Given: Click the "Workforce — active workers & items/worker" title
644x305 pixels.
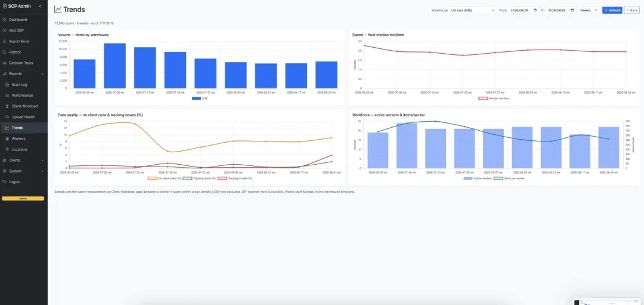Looking at the screenshot, I should click(389, 115).
